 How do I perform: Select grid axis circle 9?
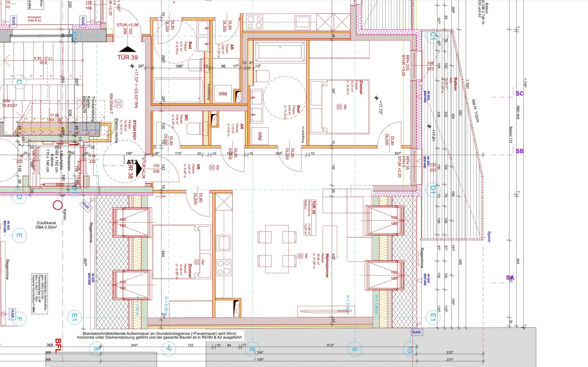click(354, 349)
